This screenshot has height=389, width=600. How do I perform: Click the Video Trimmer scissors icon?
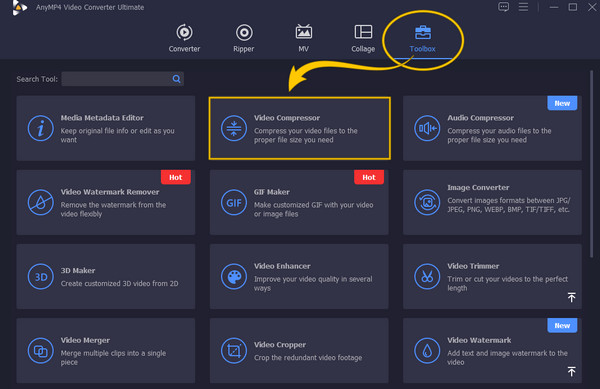(427, 277)
